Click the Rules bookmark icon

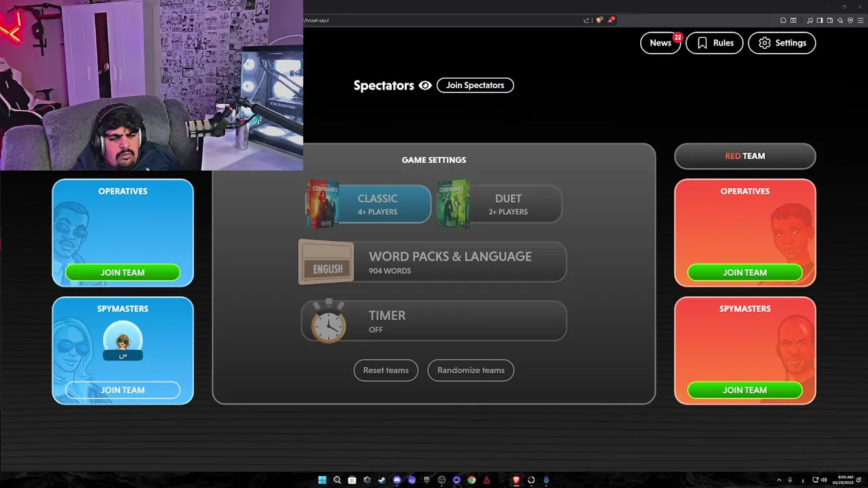click(x=702, y=43)
